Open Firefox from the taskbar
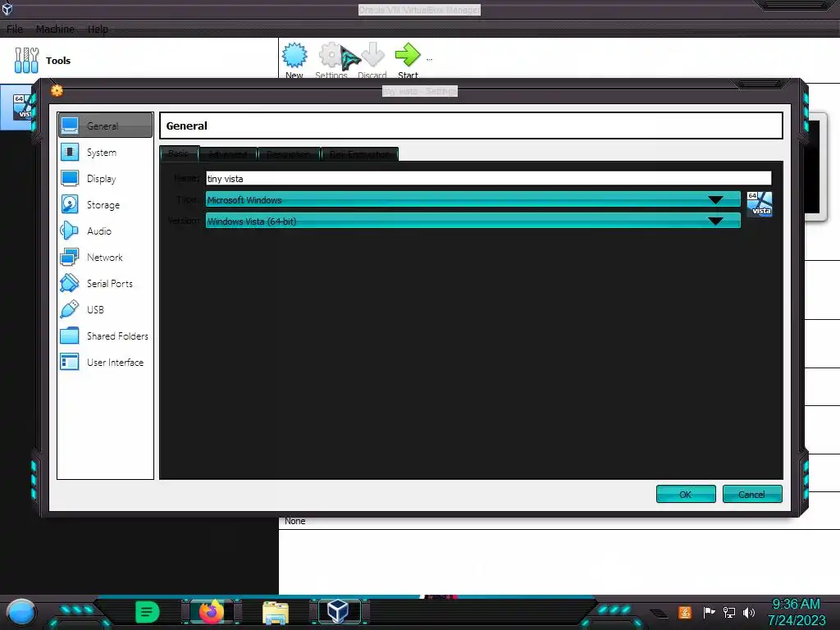 click(212, 612)
